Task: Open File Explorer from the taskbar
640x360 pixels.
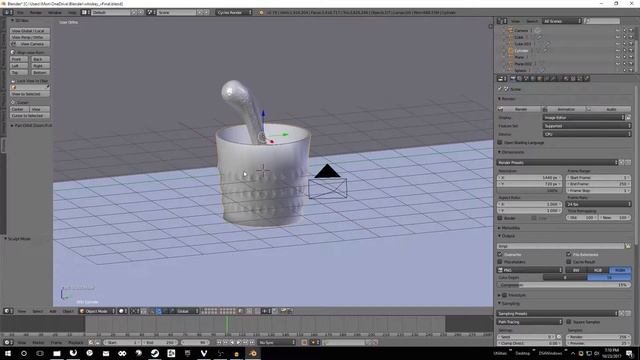Action: click(57, 353)
